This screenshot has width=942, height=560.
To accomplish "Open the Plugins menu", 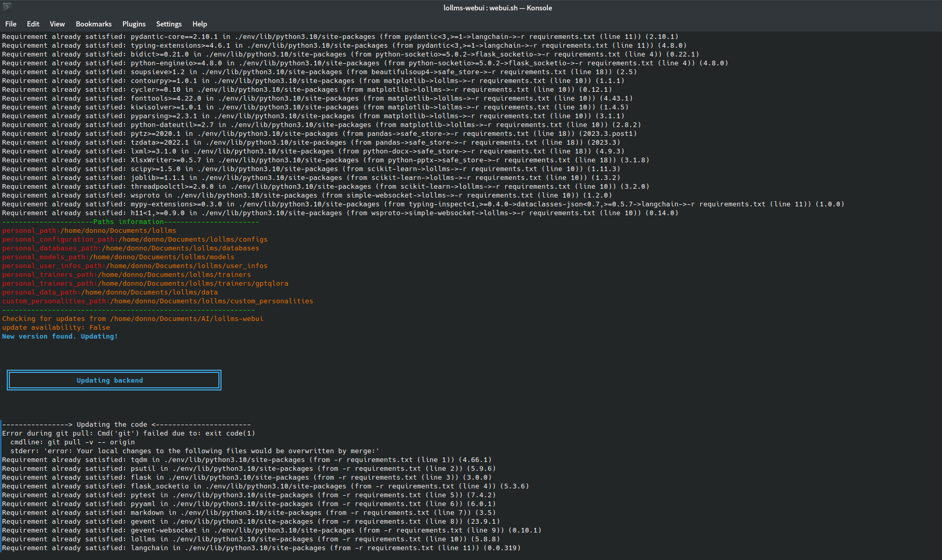I will [134, 24].
